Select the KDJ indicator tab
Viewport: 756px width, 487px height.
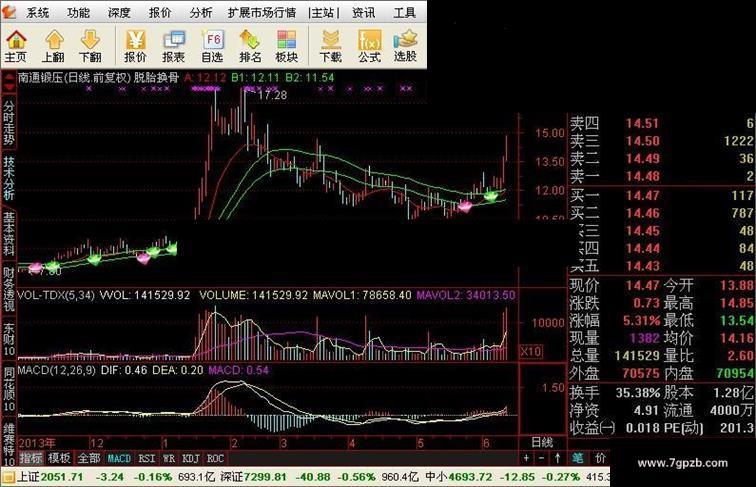click(x=191, y=458)
